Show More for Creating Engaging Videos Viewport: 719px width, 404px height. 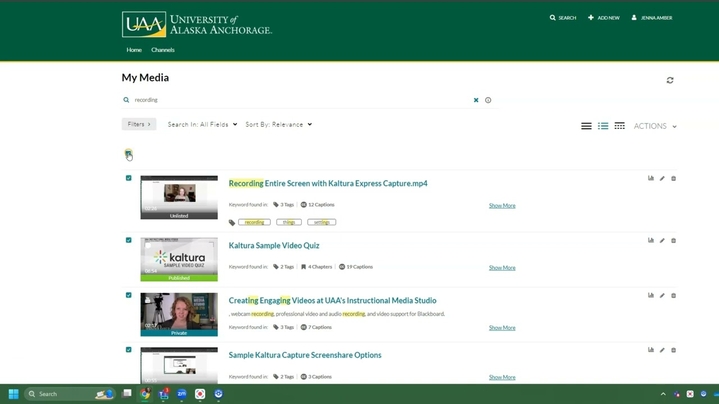tap(502, 327)
